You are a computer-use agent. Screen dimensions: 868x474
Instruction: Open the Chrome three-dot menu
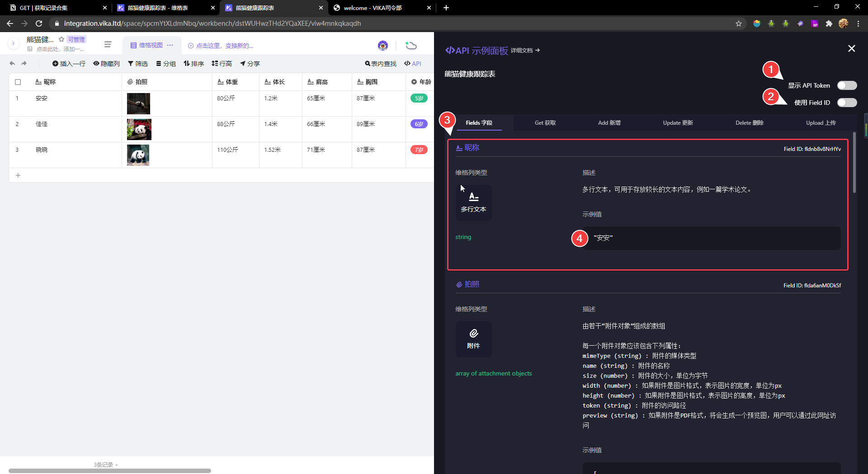(858, 23)
